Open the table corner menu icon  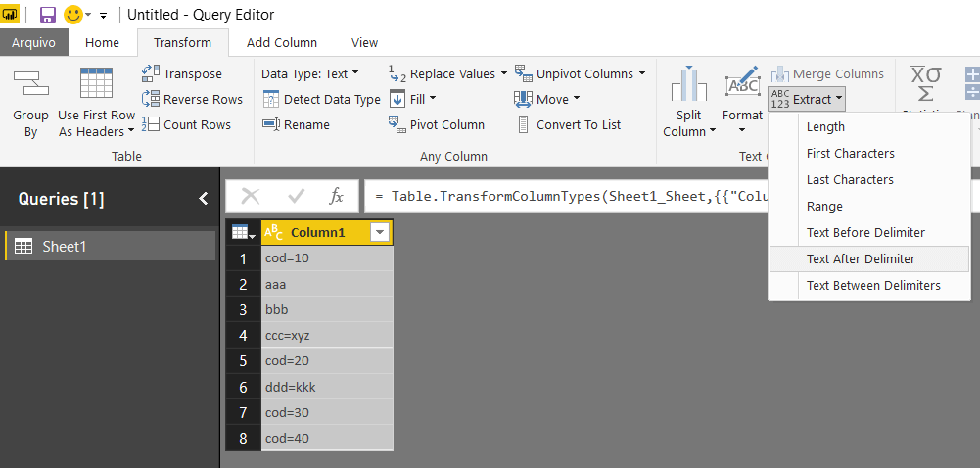[243, 232]
